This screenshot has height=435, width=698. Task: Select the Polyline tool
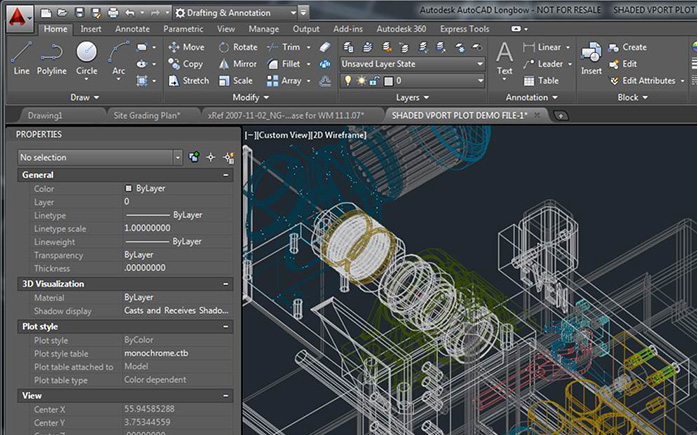(x=52, y=58)
